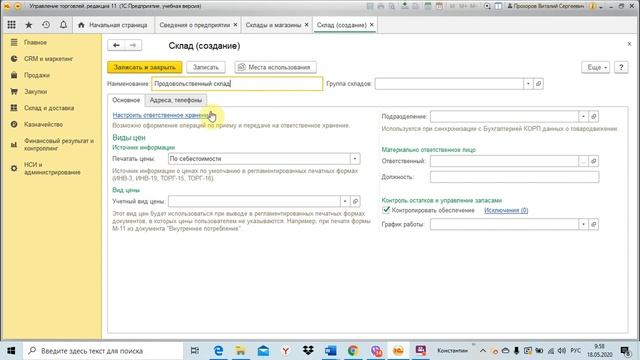This screenshot has height=360, width=640.
Task: Select the Основное tab
Action: 126,100
